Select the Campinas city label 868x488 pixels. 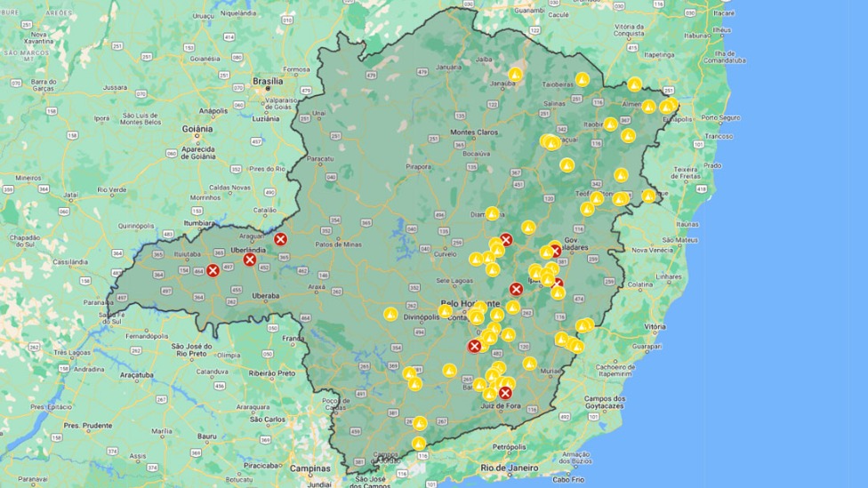309,468
